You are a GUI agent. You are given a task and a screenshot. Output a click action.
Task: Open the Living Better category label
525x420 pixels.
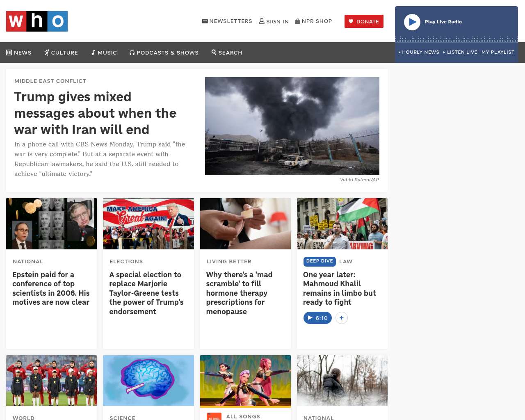(x=229, y=262)
